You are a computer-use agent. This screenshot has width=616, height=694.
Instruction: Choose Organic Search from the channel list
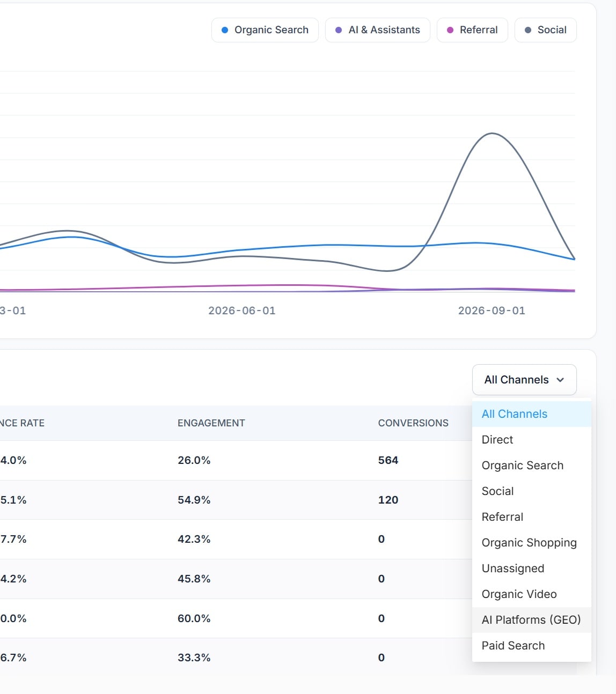532,466
